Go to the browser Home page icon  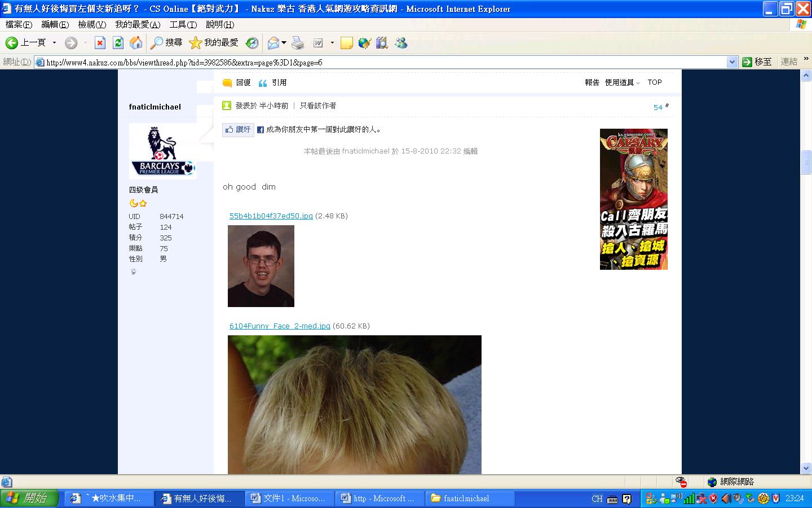pyautogui.click(x=136, y=43)
